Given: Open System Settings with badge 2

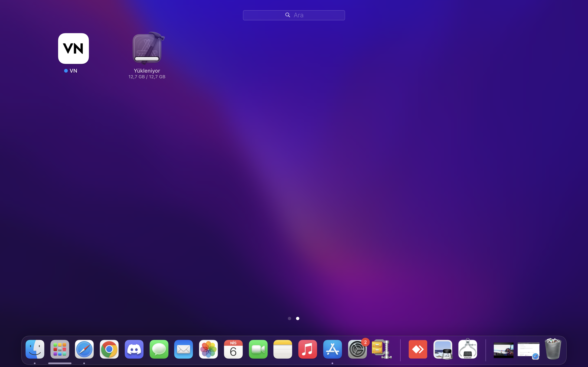Looking at the screenshot, I should click(x=357, y=350).
